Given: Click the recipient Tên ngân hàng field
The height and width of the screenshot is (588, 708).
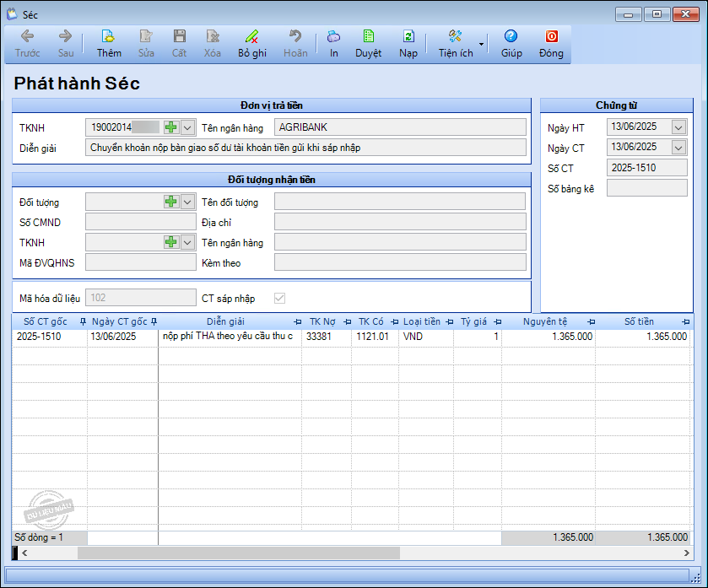Looking at the screenshot, I should coord(400,242).
